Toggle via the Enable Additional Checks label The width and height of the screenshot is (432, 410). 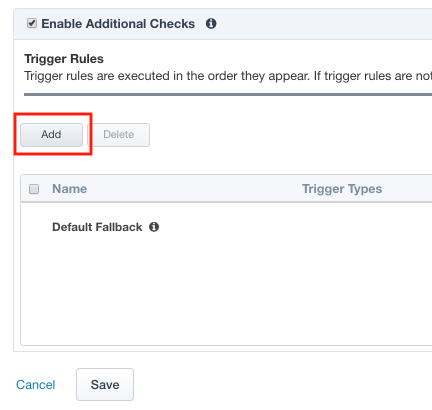click(x=118, y=24)
